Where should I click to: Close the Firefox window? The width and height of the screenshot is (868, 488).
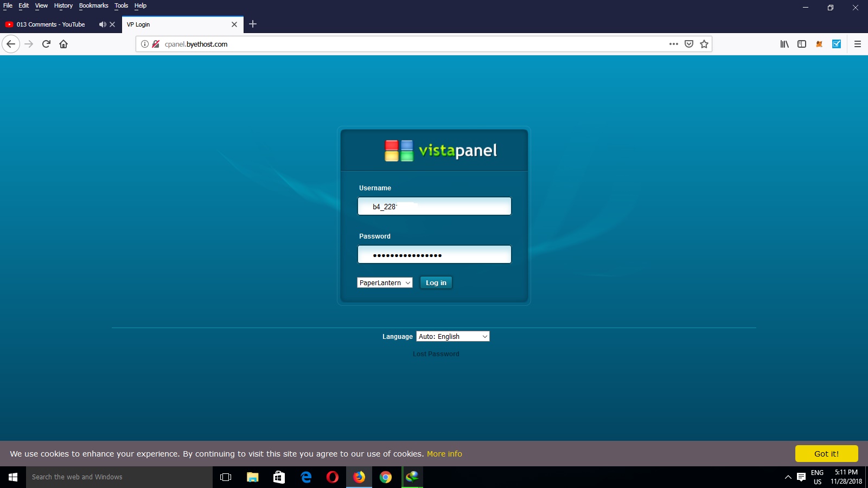click(856, 8)
